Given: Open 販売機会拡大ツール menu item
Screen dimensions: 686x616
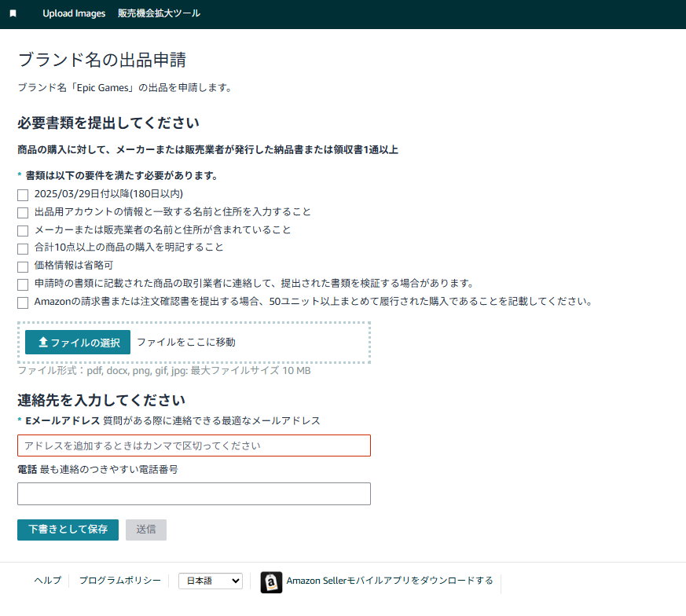Looking at the screenshot, I should 159,14.
